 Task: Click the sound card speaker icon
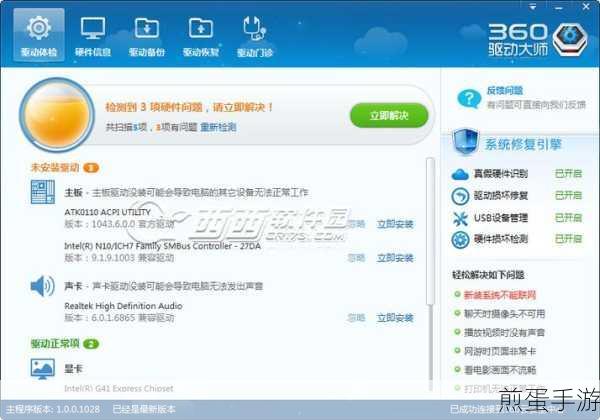pyautogui.click(x=42, y=286)
